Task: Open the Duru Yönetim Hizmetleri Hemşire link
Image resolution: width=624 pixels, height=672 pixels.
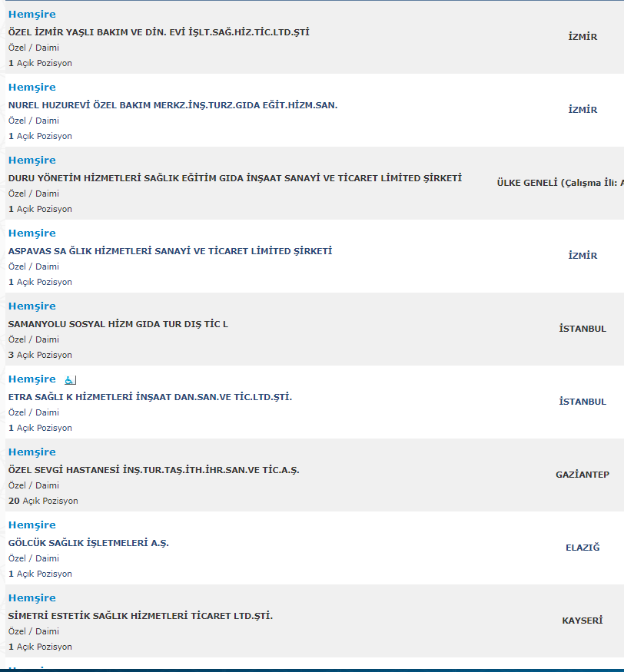Action: (32, 161)
